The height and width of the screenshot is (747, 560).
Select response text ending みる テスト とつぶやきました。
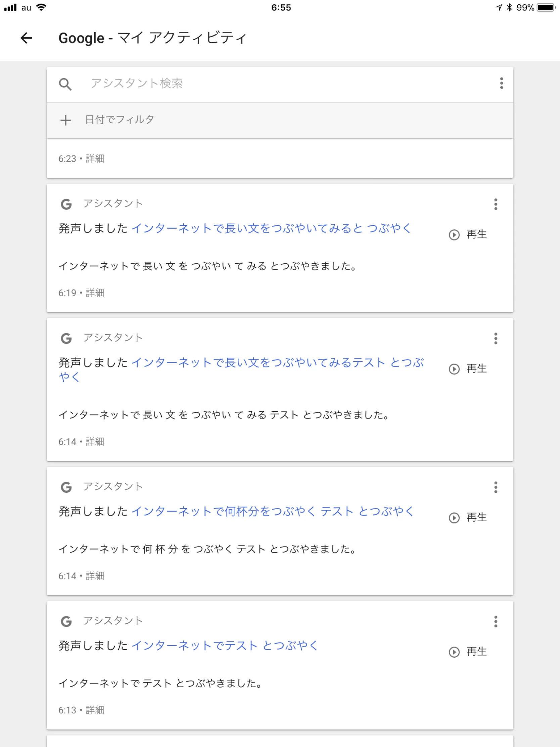tap(224, 415)
